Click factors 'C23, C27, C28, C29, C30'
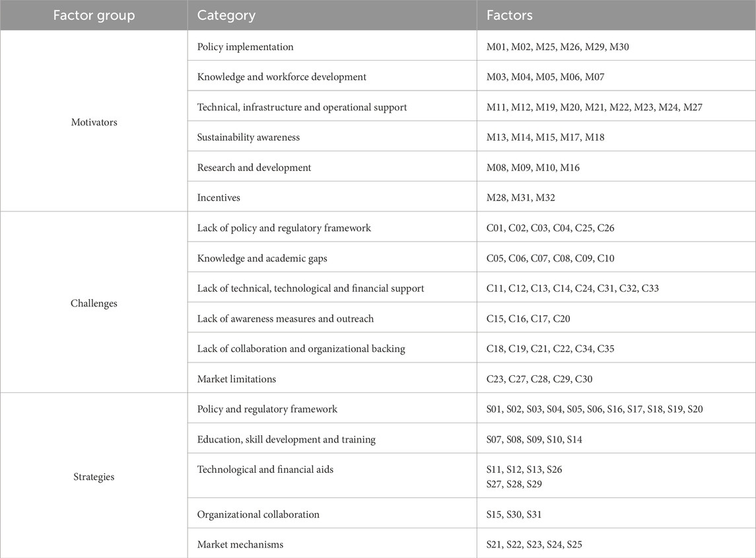The height and width of the screenshot is (558, 756). 539,379
